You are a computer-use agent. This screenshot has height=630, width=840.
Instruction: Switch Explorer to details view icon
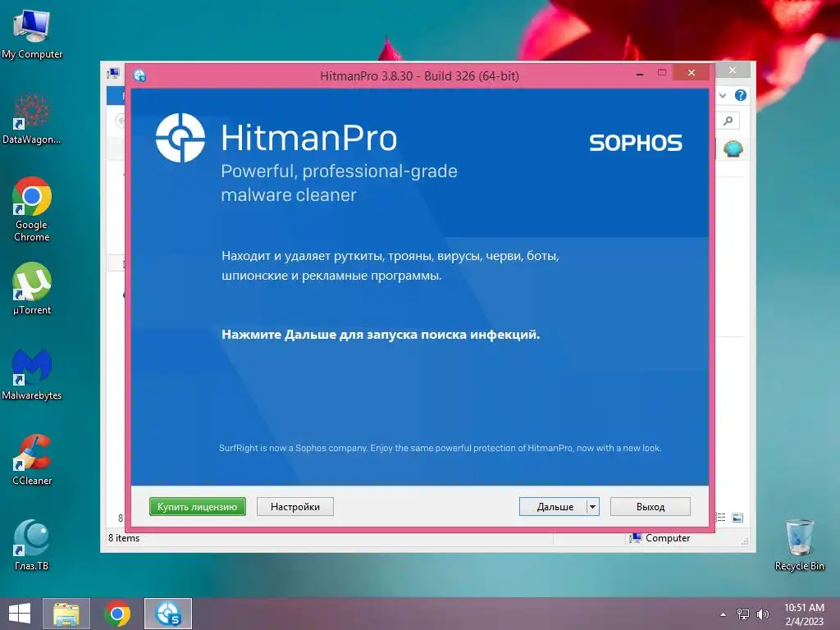[721, 517]
